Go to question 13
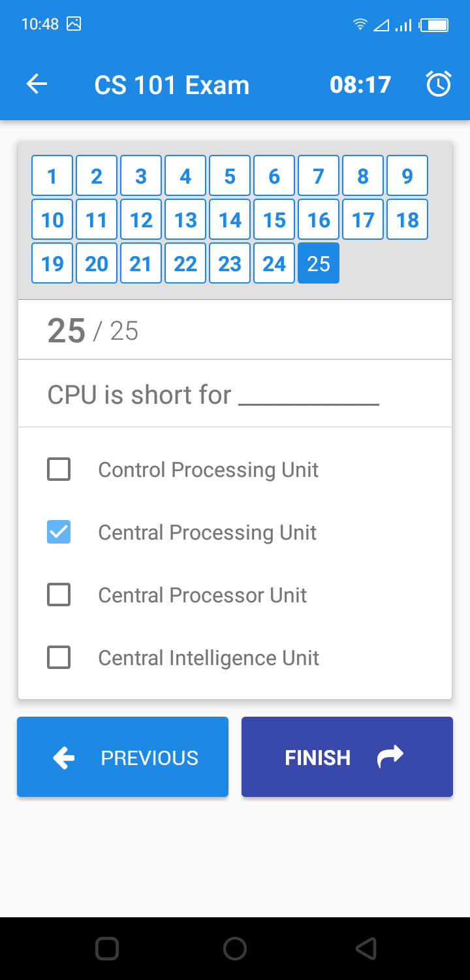The height and width of the screenshot is (980, 470). pos(185,220)
